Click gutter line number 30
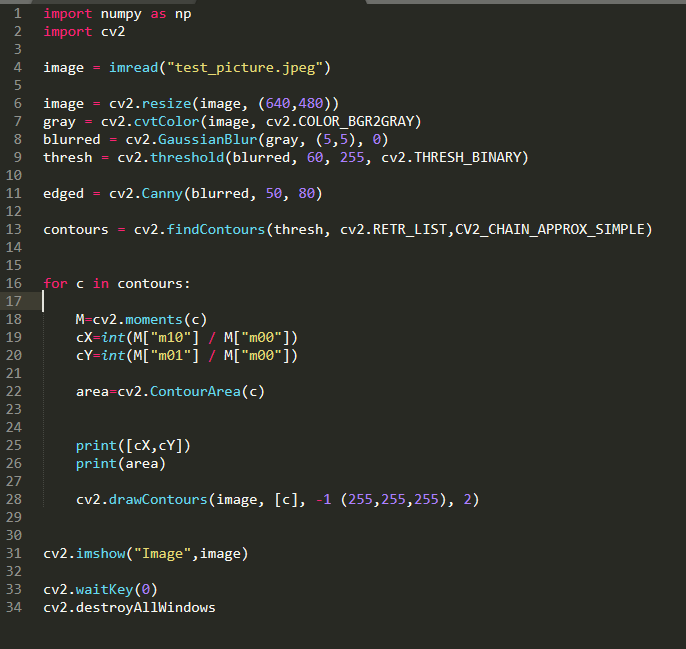This screenshot has height=649, width=686. point(14,536)
